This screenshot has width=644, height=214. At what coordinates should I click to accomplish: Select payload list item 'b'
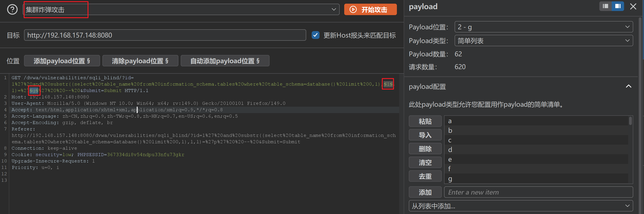click(x=536, y=131)
